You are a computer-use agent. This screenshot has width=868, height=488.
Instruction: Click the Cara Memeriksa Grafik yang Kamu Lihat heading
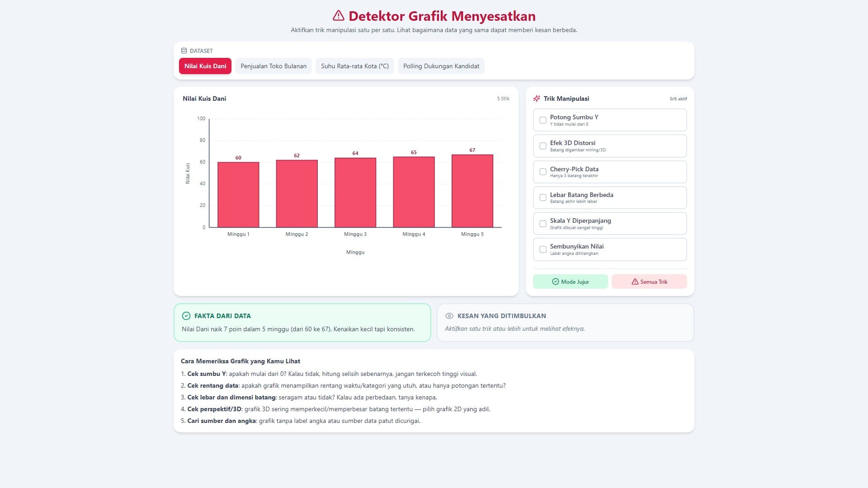tap(241, 361)
